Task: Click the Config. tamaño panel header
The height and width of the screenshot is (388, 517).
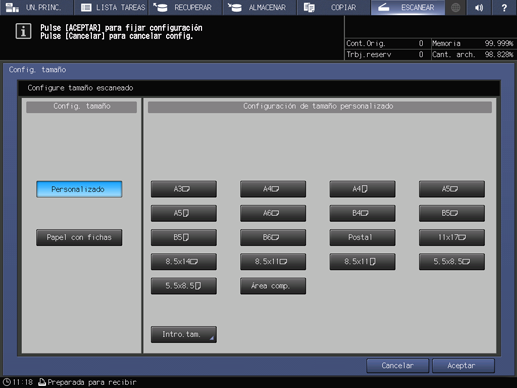Action: click(x=82, y=106)
